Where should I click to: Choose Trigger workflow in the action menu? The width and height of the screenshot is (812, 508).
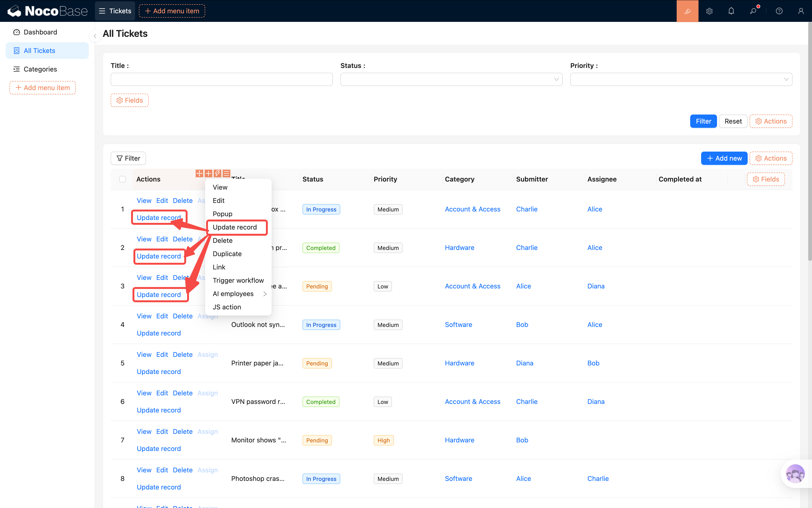pos(238,280)
